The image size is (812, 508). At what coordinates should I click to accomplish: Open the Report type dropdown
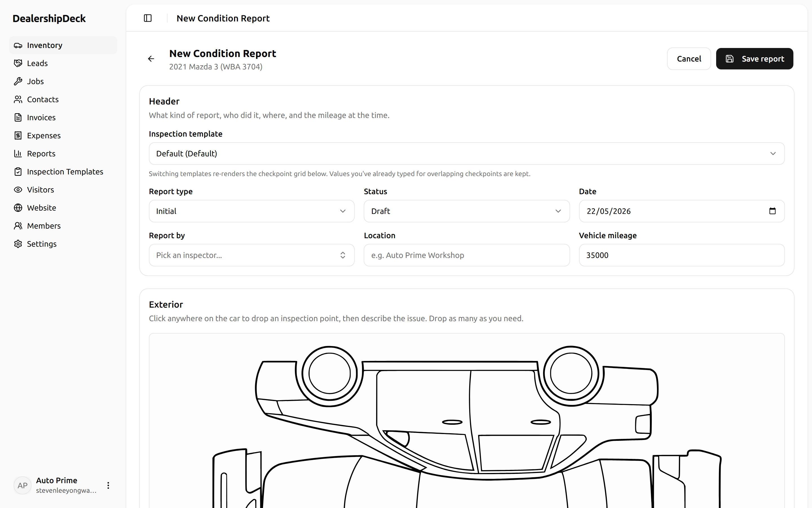click(252, 211)
